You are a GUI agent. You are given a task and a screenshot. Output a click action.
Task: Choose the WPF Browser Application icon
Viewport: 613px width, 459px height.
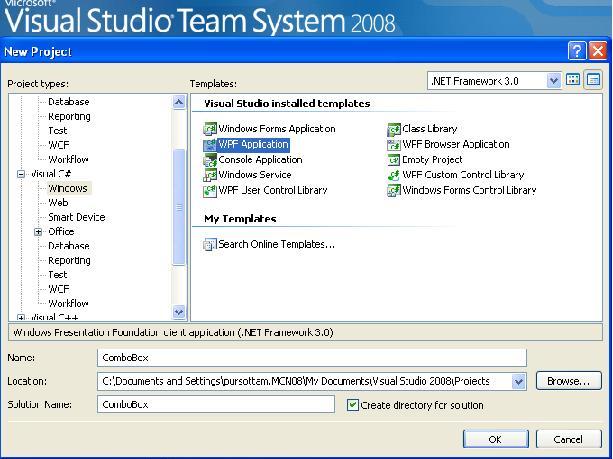[x=394, y=144]
